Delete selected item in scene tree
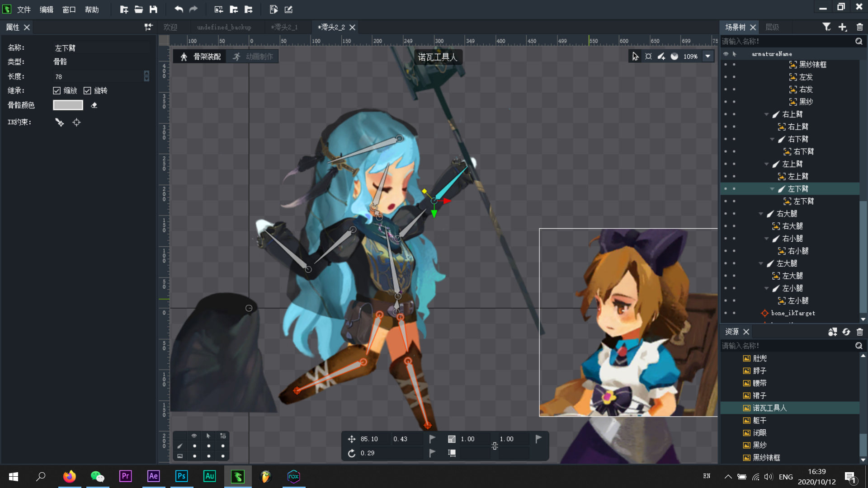 tap(859, 27)
